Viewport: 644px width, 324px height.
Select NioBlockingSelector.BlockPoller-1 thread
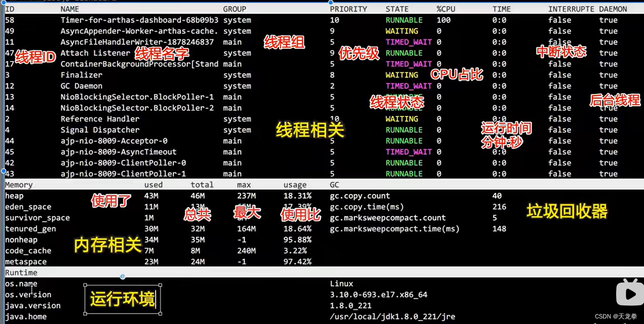[x=137, y=97]
